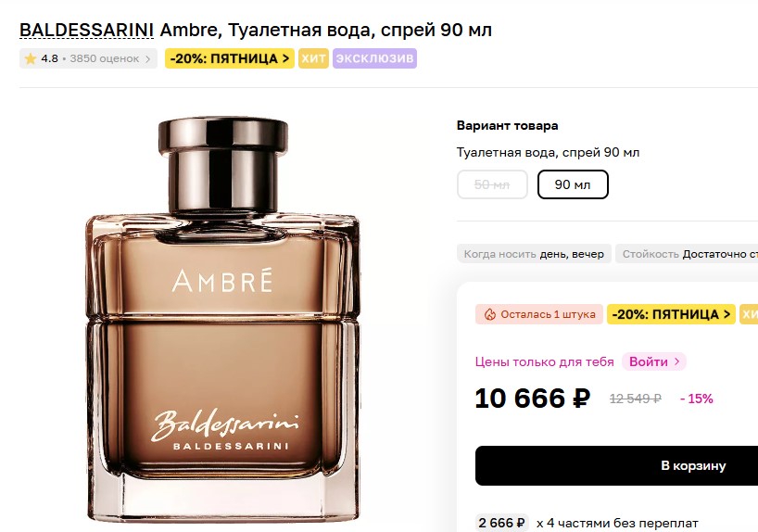Click the yellow rating star icon

(31, 59)
